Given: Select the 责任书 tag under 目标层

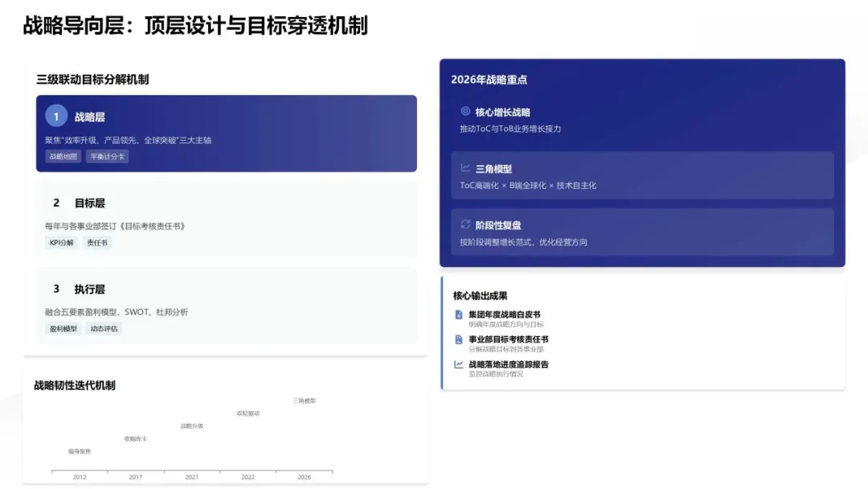Looking at the screenshot, I should point(97,243).
